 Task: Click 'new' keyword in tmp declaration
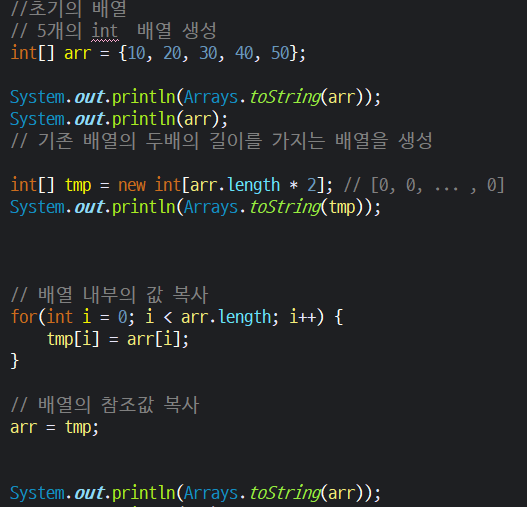[132, 185]
